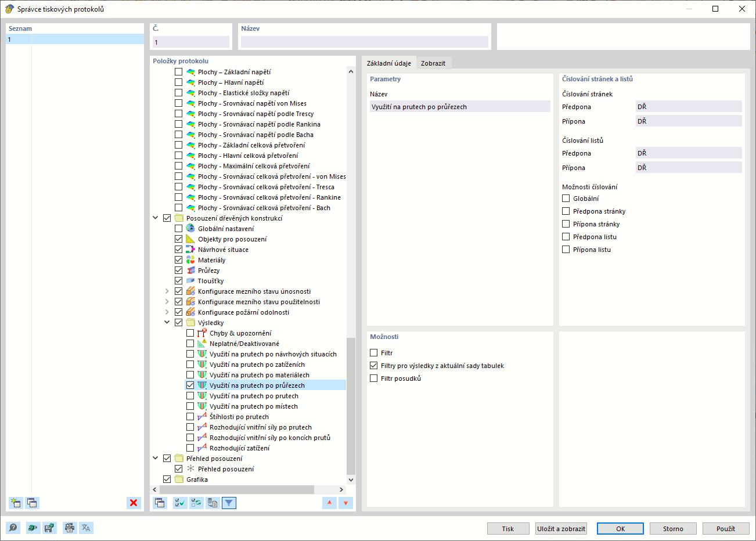The image size is (756, 541).
Task: Expand Konfigurace mezního stavu únosnosti
Action: (x=167, y=291)
